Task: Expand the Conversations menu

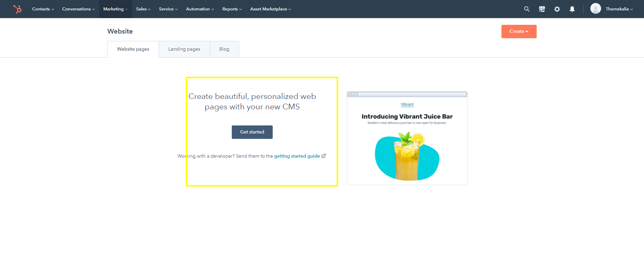Action: [78, 9]
